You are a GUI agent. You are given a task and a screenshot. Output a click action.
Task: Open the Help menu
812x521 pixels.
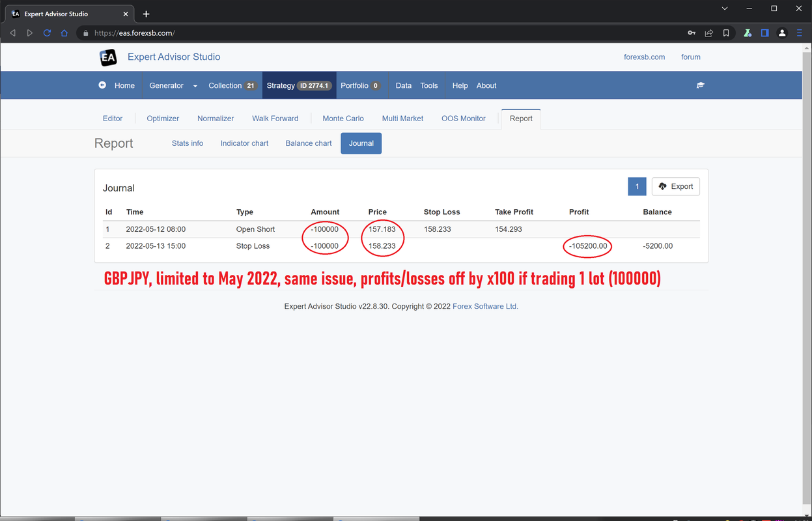(460, 85)
